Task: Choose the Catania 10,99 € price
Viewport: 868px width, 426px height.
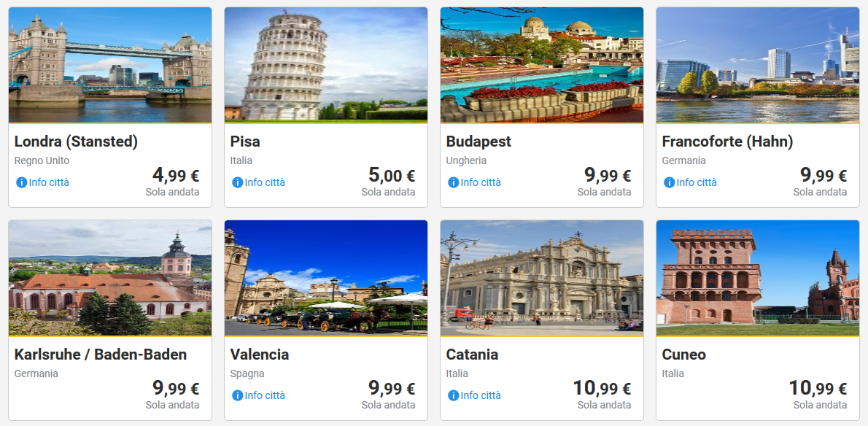Action: point(602,389)
